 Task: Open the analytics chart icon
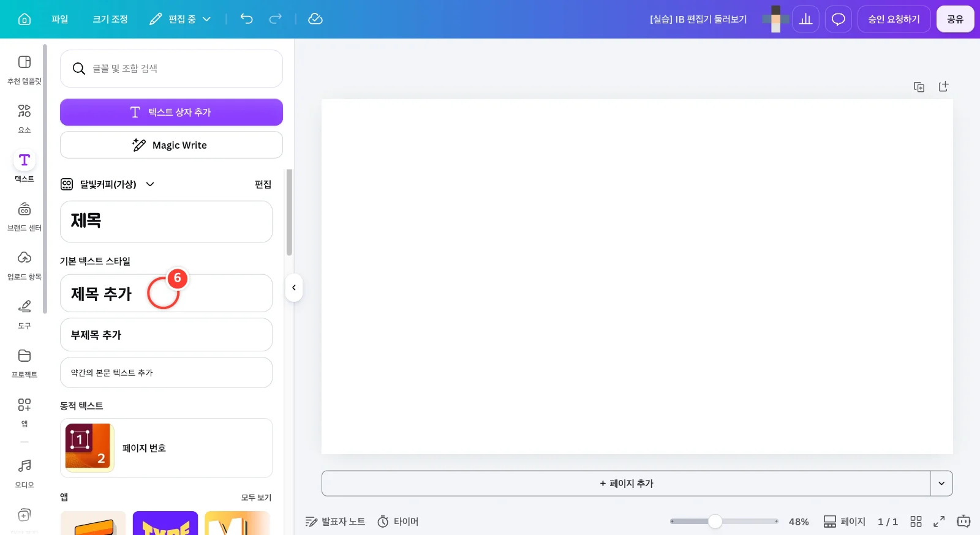[x=806, y=19]
